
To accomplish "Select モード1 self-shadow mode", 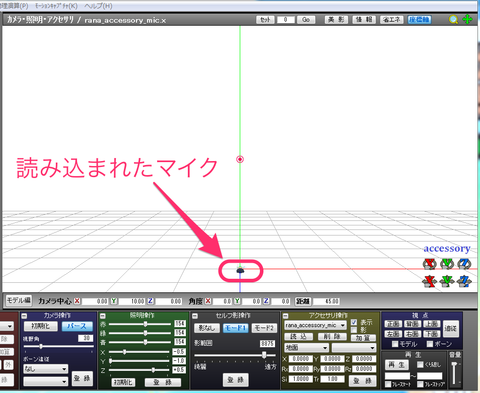I will tap(236, 328).
